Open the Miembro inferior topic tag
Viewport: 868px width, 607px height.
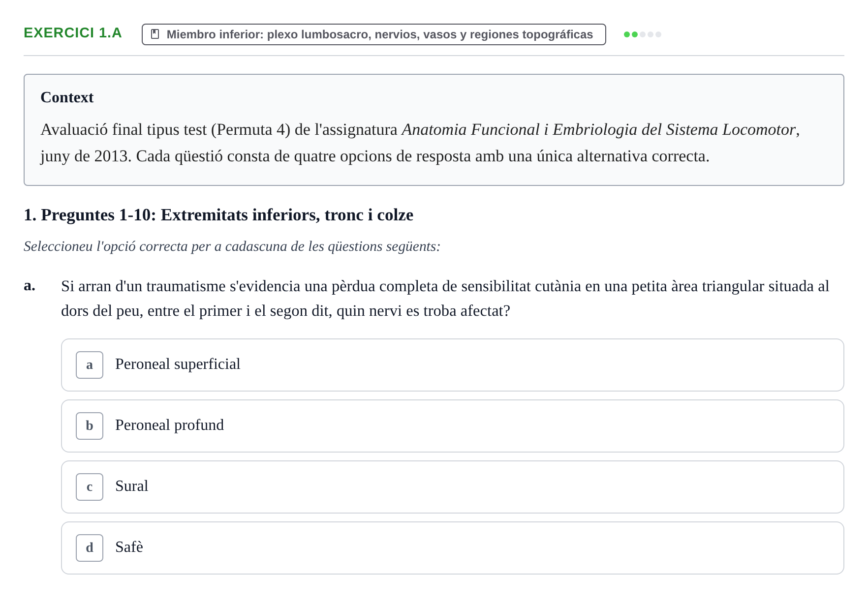(x=373, y=34)
